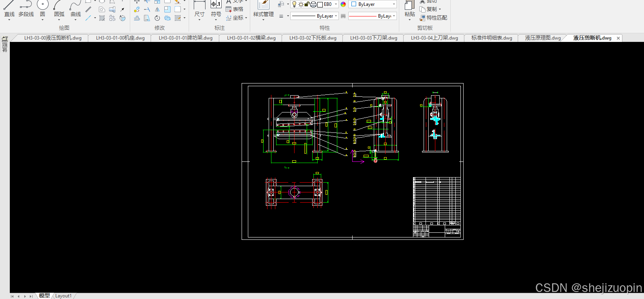Image resolution: width=644 pixels, height=299 pixels.
Task: Close the 液压剪断机.dwg tab
Action: pos(618,38)
